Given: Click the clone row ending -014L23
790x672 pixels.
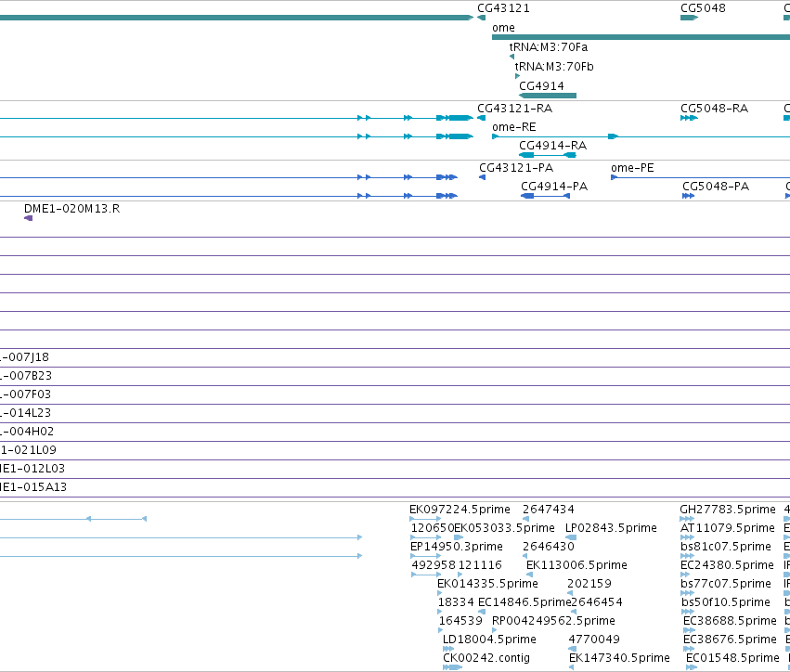Looking at the screenshot, I should click(x=26, y=413).
